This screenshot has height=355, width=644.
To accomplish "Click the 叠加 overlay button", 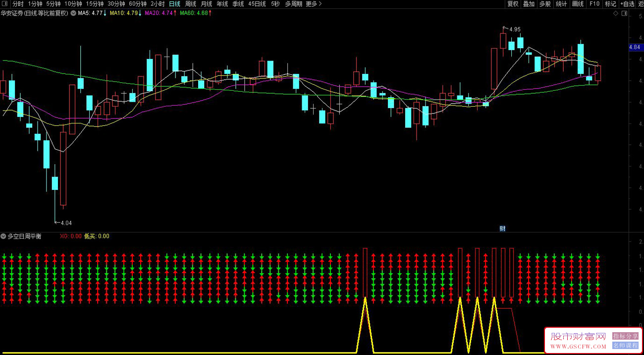I will (529, 4).
